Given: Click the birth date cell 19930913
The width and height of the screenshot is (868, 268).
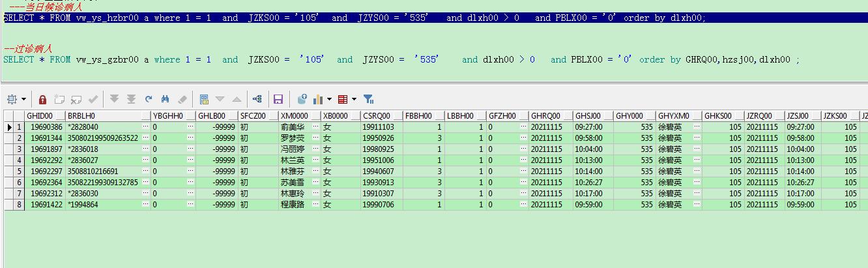Looking at the screenshot, I should [x=381, y=183].
